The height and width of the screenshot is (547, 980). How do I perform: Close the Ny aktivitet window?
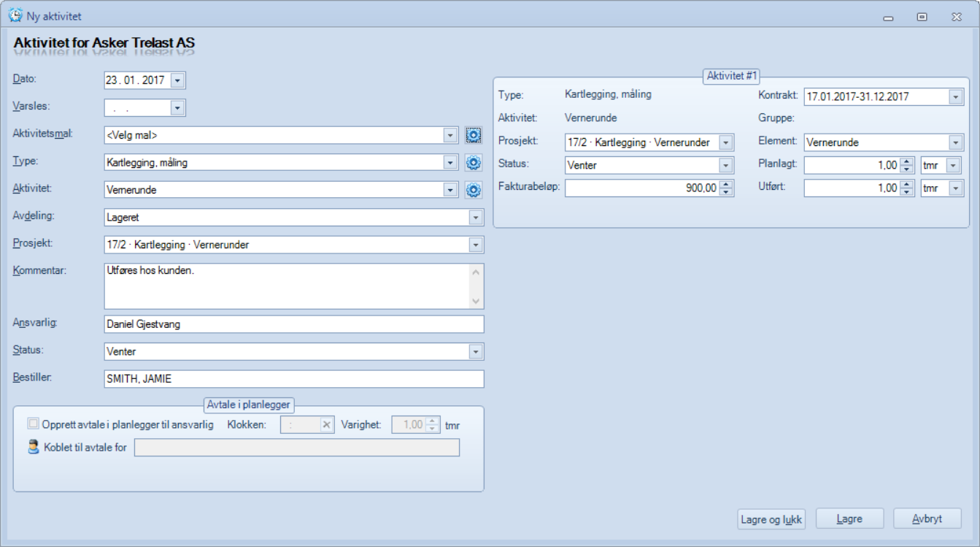pos(956,17)
